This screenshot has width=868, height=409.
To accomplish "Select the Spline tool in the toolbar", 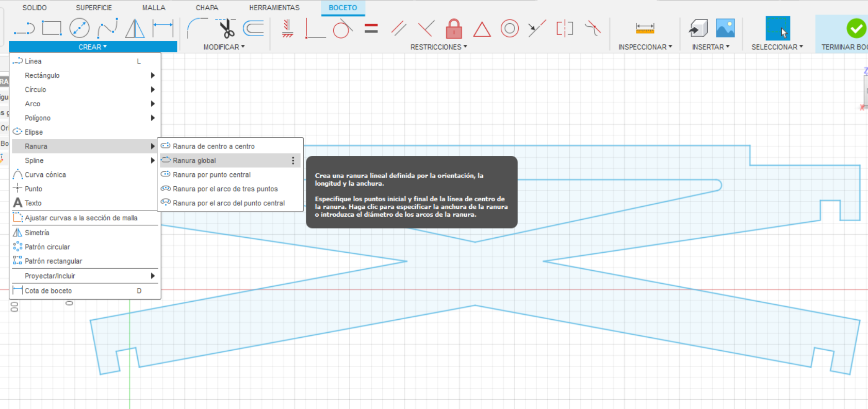I will [x=108, y=28].
